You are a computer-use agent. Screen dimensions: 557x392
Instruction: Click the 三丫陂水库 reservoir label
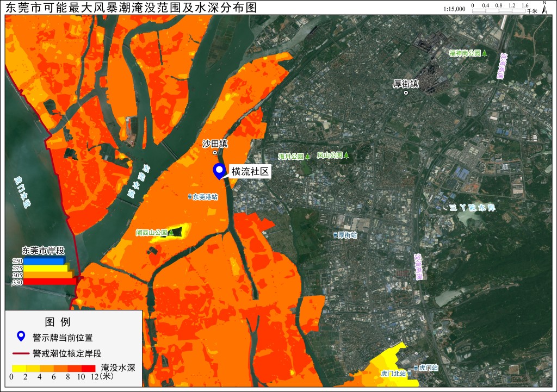point(472,208)
